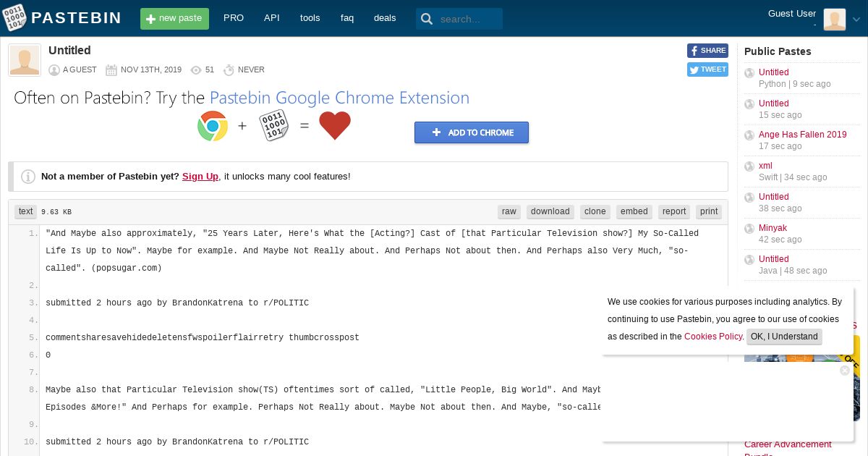
Task: Open Untitled paste from 15 sec ago
Action: [x=774, y=104]
